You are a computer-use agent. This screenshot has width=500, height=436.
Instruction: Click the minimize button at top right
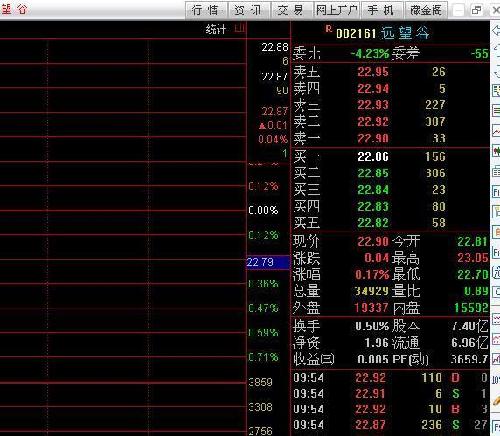point(459,10)
